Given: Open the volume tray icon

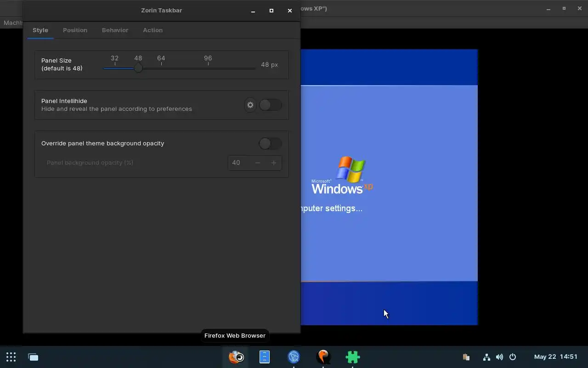Looking at the screenshot, I should pos(499,357).
